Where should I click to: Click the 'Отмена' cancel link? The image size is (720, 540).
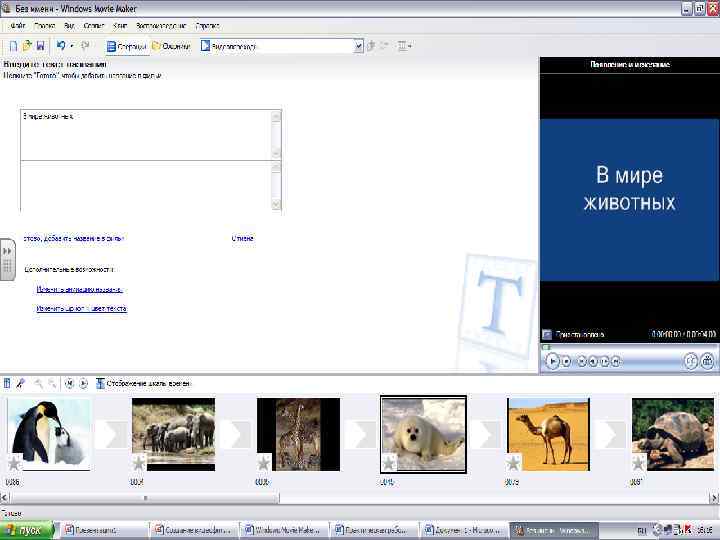(x=242, y=238)
